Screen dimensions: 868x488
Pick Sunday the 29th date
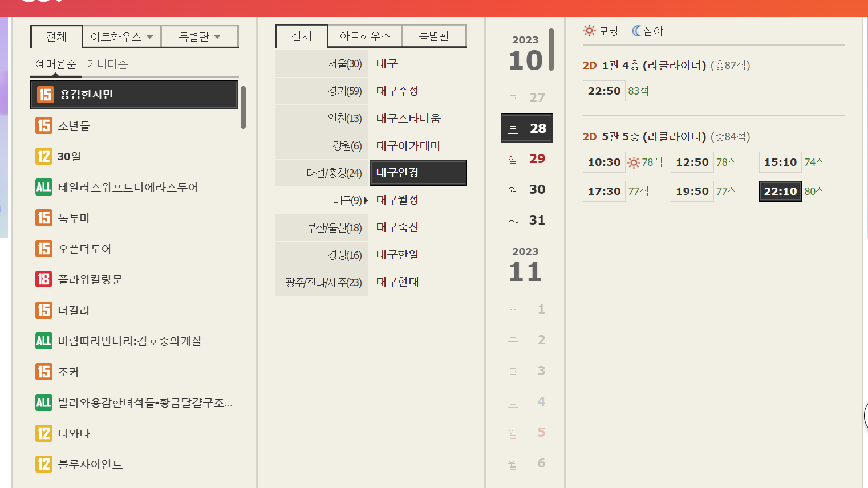[527, 159]
